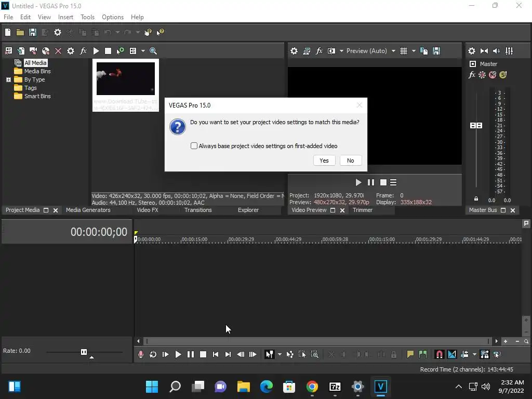532x399 pixels.
Task: Click Master FX icon under Master
Action: (x=472, y=75)
